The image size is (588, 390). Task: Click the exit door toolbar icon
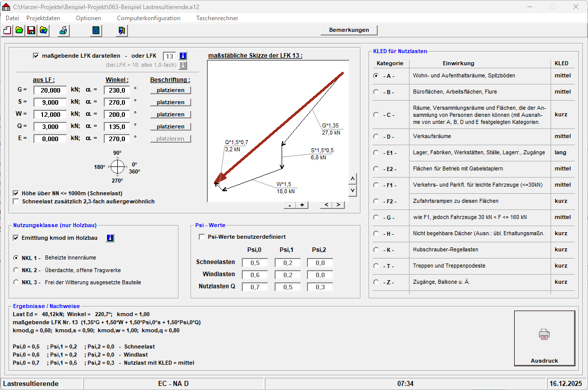pyautogui.click(x=121, y=30)
